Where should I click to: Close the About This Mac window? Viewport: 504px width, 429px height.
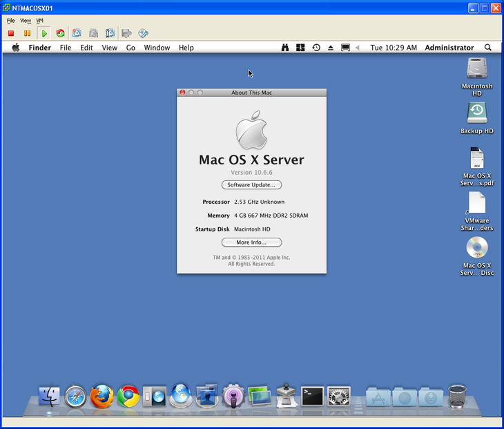182,93
